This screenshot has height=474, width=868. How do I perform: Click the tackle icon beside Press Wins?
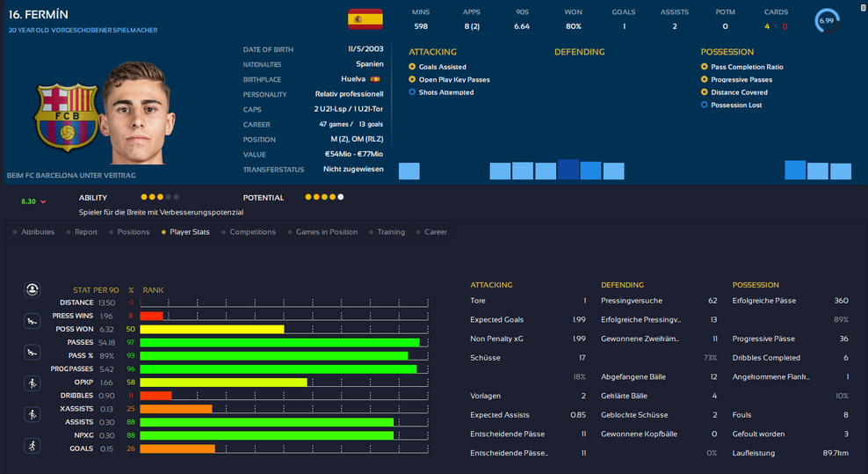click(33, 319)
